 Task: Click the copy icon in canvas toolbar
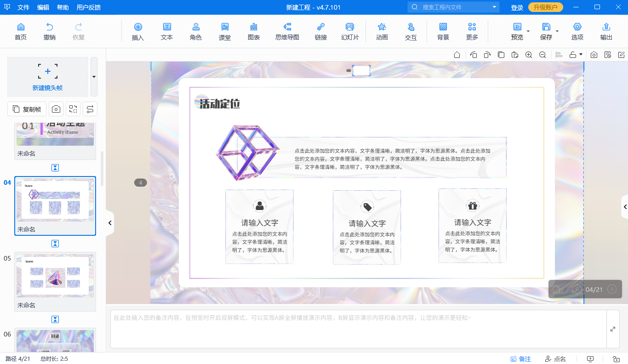(501, 55)
